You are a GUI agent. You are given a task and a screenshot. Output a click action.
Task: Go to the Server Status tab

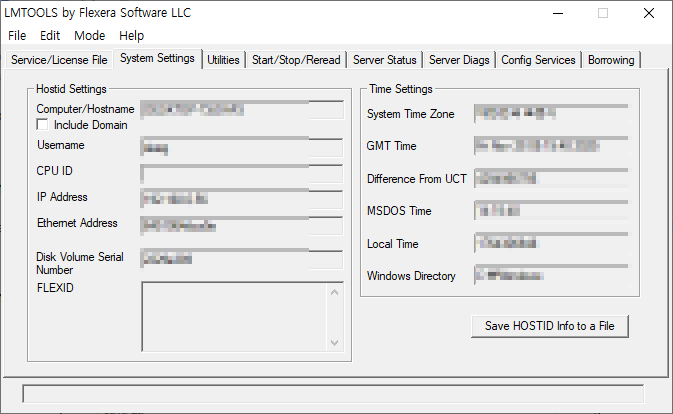(x=385, y=60)
